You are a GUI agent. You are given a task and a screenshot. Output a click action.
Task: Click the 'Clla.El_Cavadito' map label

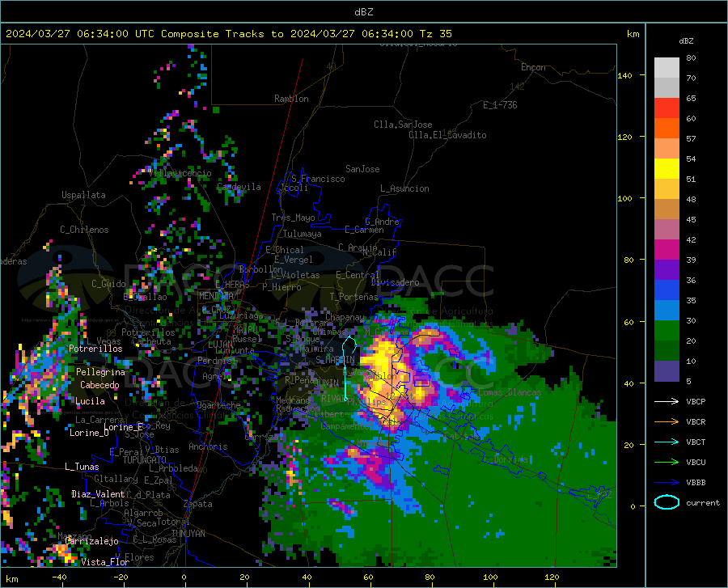tap(447, 135)
